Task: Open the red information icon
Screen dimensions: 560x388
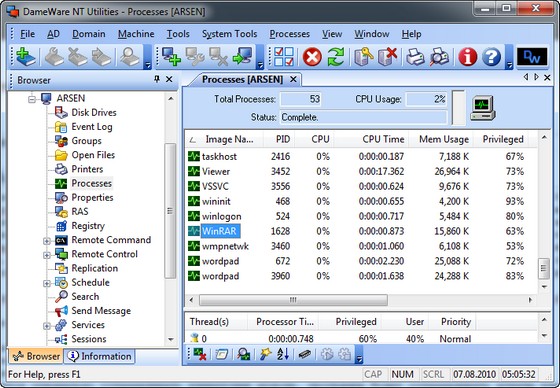Action: (x=468, y=57)
